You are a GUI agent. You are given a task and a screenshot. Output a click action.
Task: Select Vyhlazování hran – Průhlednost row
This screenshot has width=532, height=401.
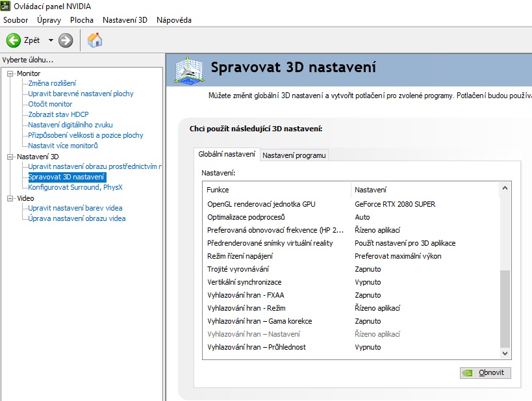(351, 347)
